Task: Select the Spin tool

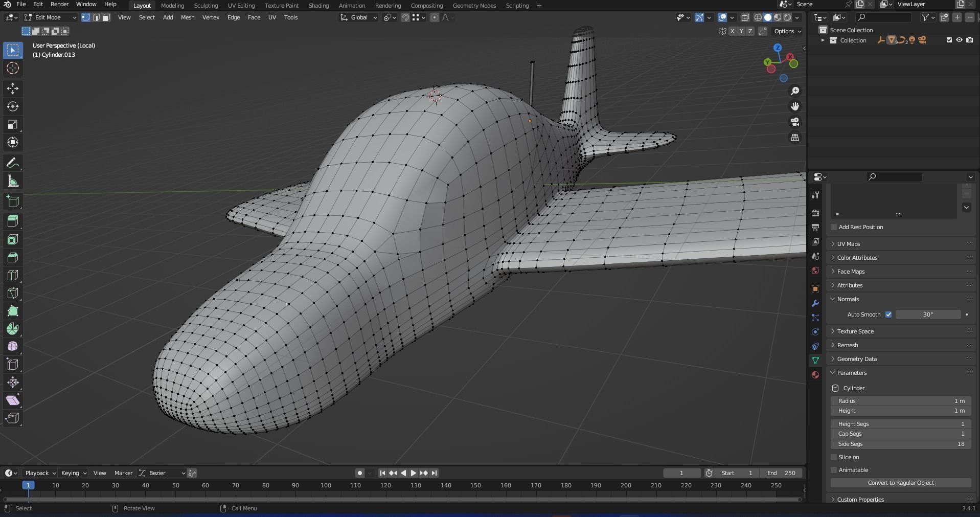Action: [x=13, y=329]
